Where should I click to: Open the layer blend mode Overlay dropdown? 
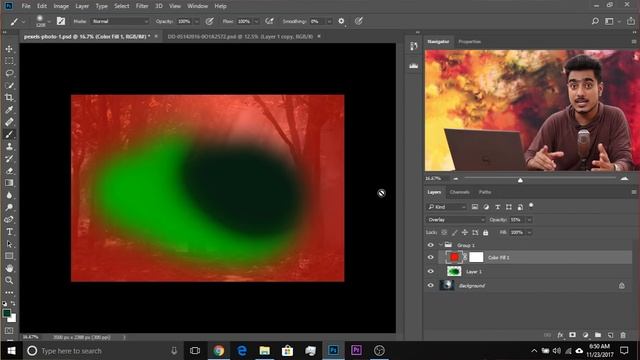[x=456, y=220]
